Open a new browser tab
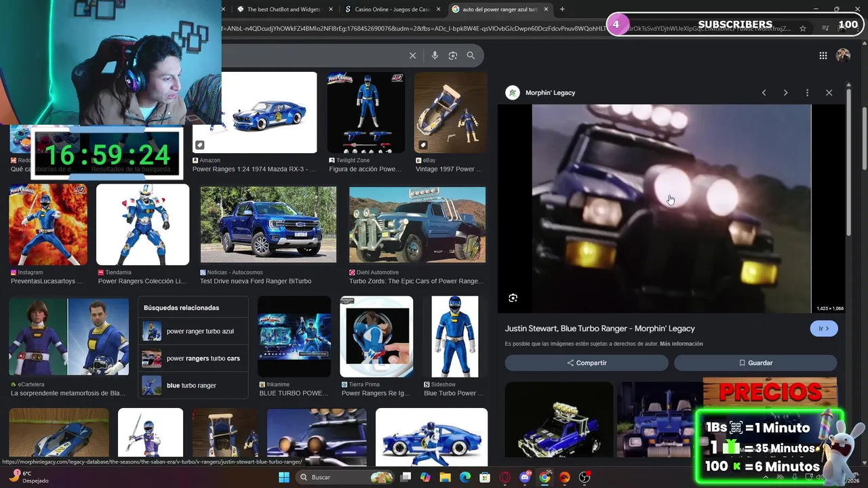This screenshot has width=868, height=488. 562,9
